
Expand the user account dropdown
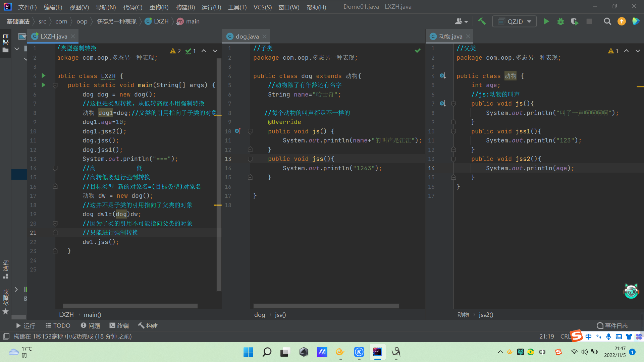click(x=461, y=21)
